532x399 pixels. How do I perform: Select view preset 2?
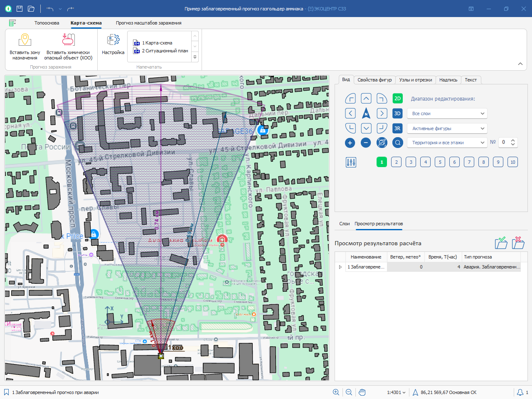(x=396, y=162)
